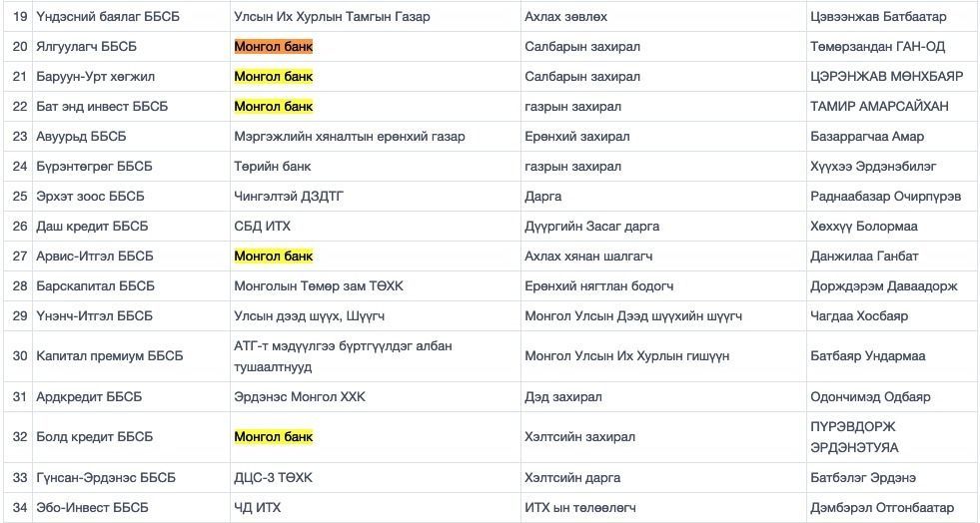Click Мэргэжлийн хяналтын ерөнхий газар cell
Viewport: 980px width, 523px height.
pyautogui.click(x=349, y=136)
